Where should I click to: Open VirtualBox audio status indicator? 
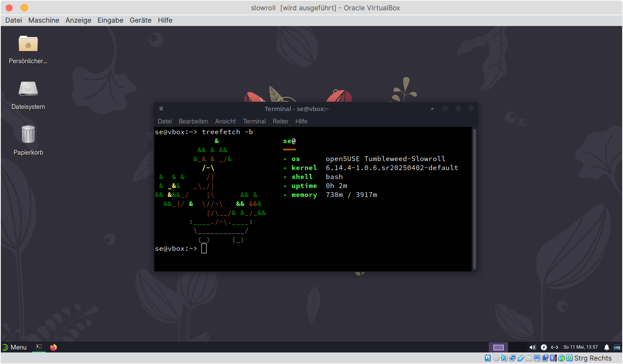pyautogui.click(x=504, y=358)
